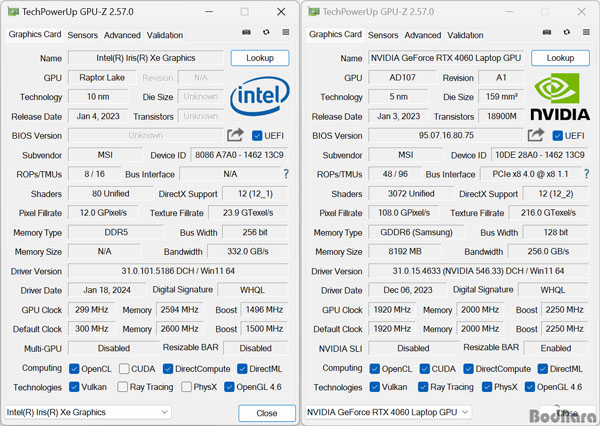Click the 18900M transistors value
Image resolution: width=600 pixels, height=426 pixels.
[x=501, y=116]
